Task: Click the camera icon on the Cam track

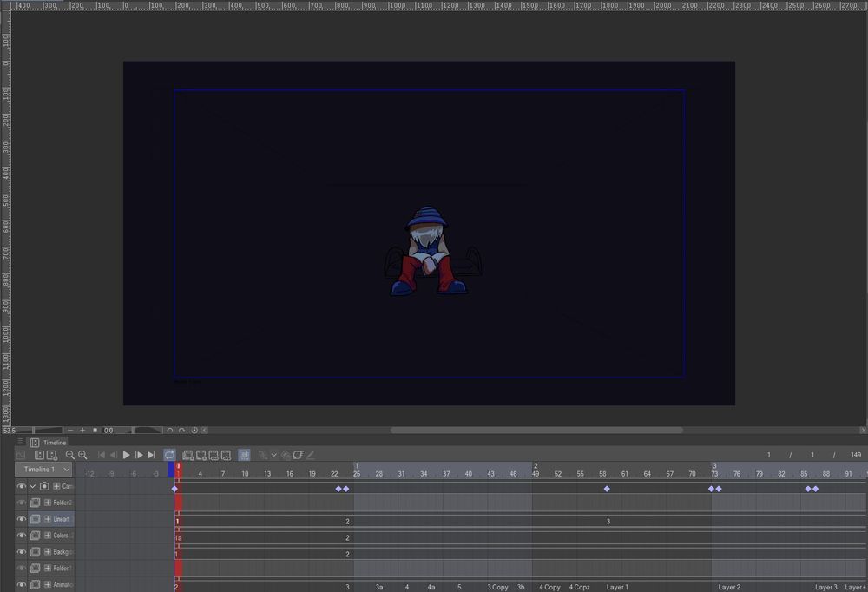Action: (x=44, y=486)
